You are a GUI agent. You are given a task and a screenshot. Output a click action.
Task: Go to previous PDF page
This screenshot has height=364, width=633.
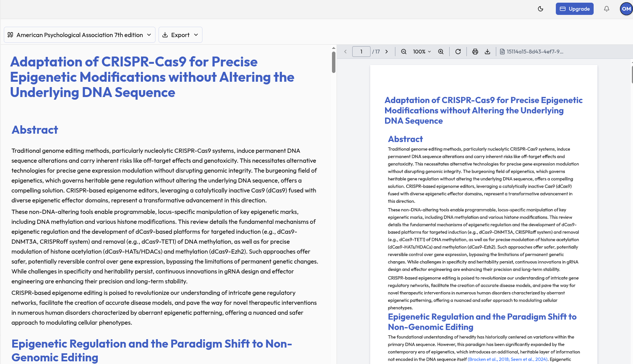pos(345,52)
